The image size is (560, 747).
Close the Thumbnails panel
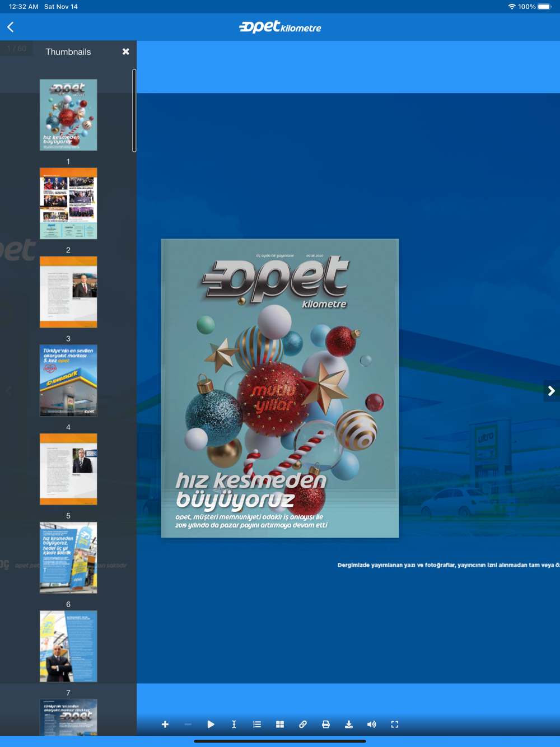[x=126, y=52]
